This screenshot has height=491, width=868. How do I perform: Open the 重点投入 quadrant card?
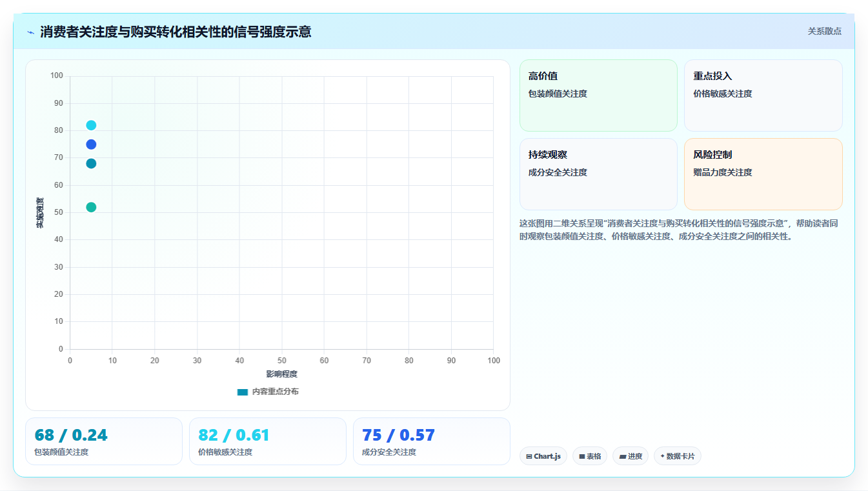pyautogui.click(x=763, y=95)
